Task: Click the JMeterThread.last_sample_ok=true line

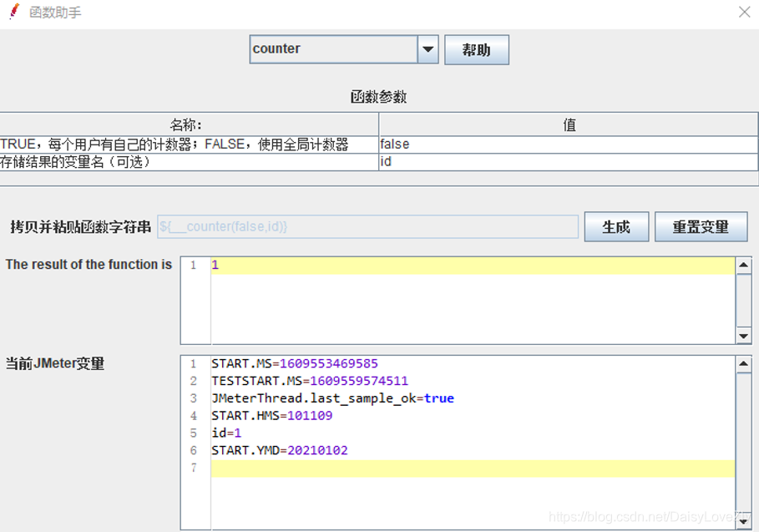Action: tap(332, 398)
